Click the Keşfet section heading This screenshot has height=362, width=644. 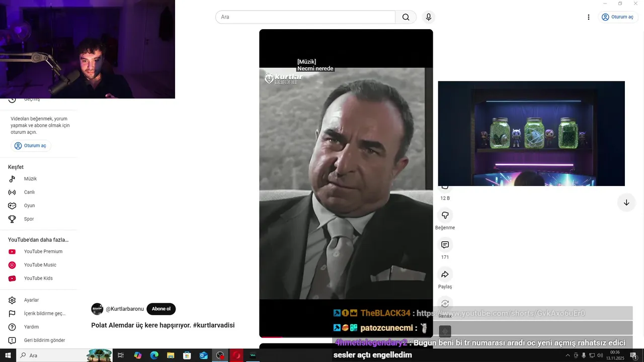16,167
